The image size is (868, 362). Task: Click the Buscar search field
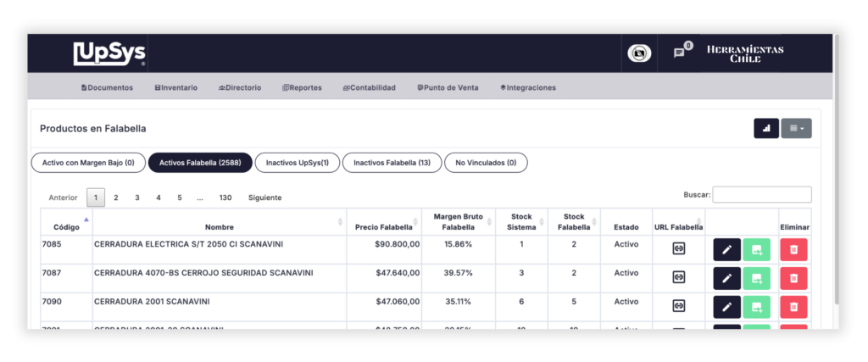coord(761,195)
